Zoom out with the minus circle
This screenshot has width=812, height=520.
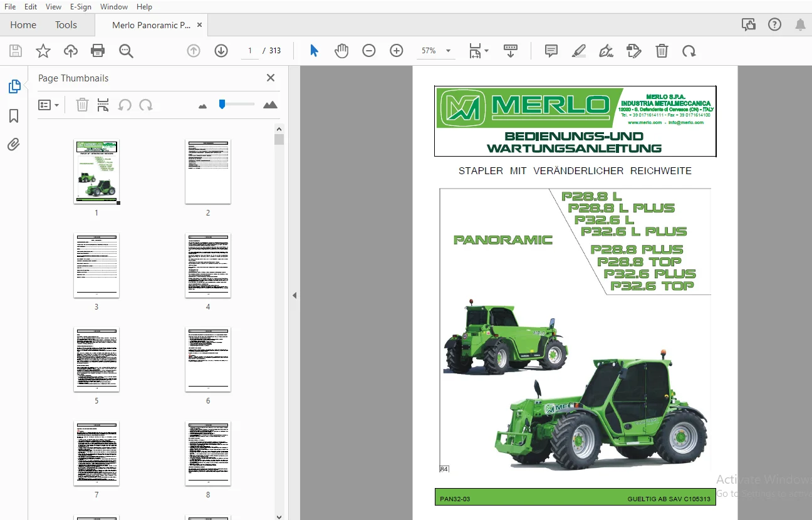click(369, 51)
